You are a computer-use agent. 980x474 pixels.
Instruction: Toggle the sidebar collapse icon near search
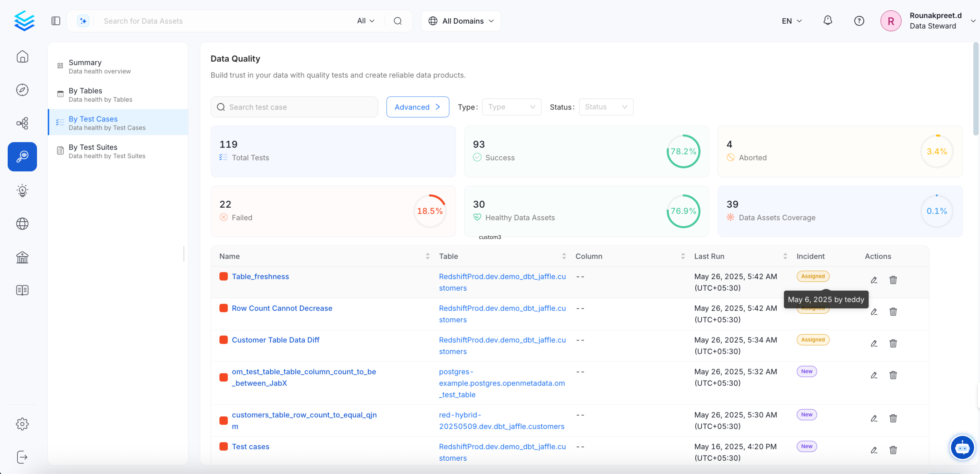[56, 21]
